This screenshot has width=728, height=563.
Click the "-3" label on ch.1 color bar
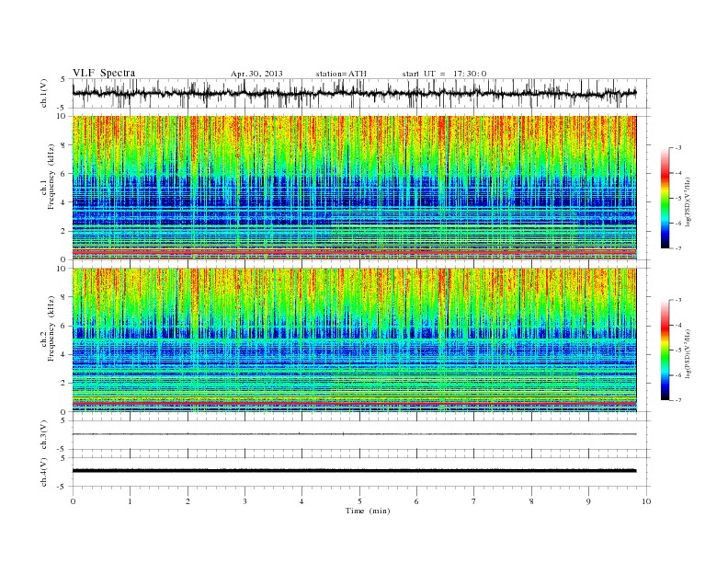coord(677,148)
